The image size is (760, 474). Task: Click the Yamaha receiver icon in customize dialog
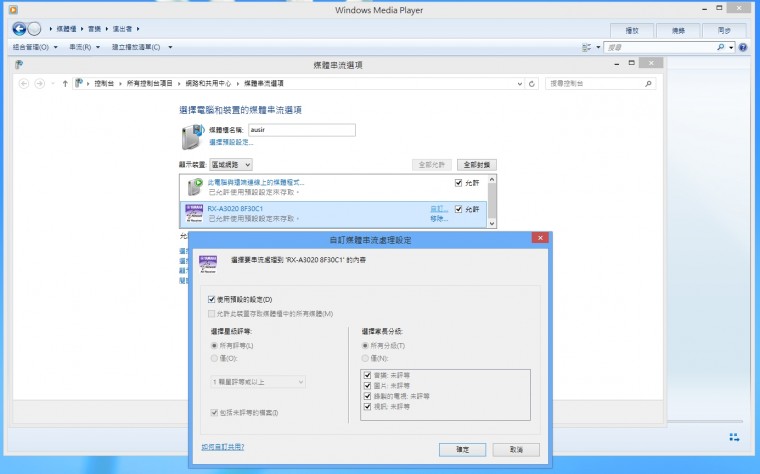208,264
